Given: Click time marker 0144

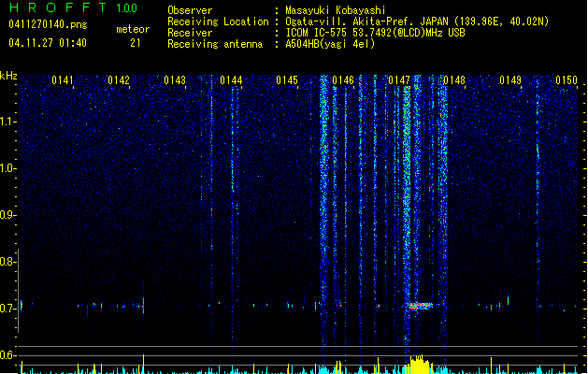Looking at the screenshot, I should click(231, 80).
